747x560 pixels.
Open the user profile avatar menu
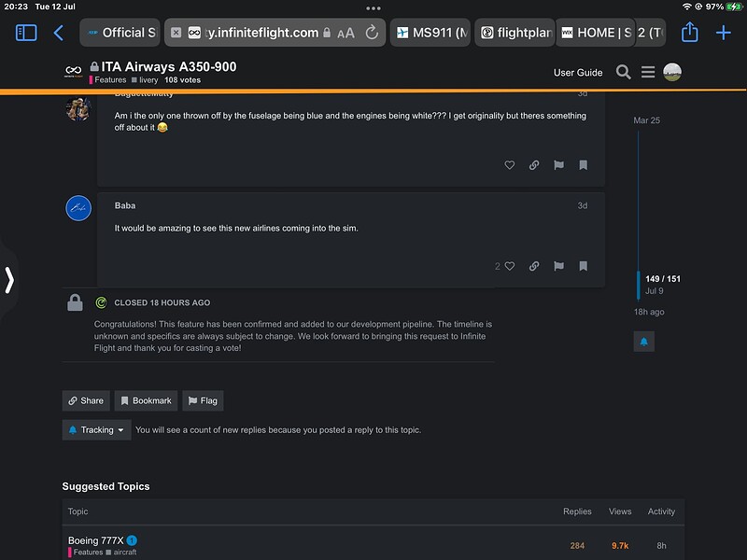tap(672, 72)
